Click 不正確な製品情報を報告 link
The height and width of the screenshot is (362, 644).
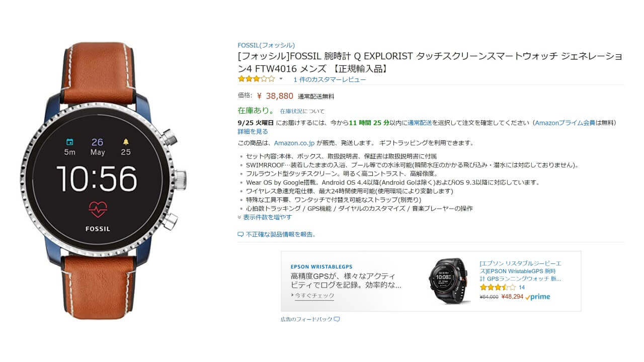280,234
